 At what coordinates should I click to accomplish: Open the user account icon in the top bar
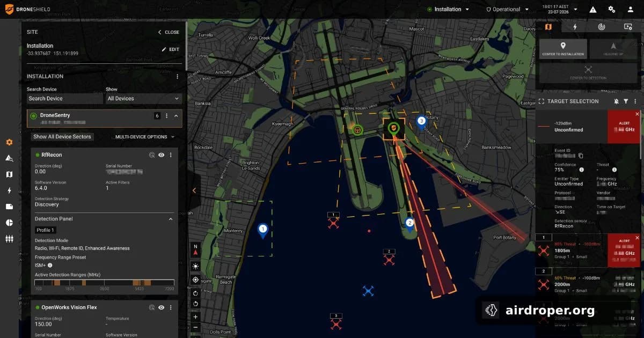pos(631,10)
